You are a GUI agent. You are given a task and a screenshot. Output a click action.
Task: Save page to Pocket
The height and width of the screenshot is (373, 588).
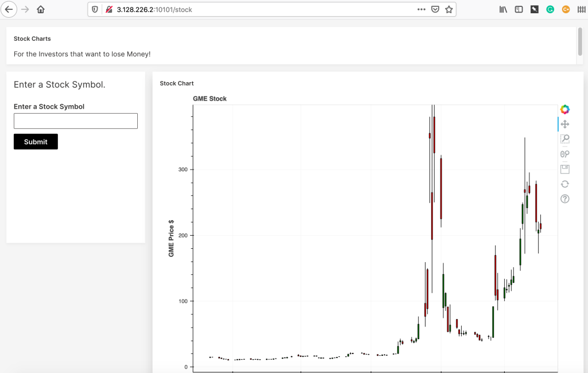435,9
